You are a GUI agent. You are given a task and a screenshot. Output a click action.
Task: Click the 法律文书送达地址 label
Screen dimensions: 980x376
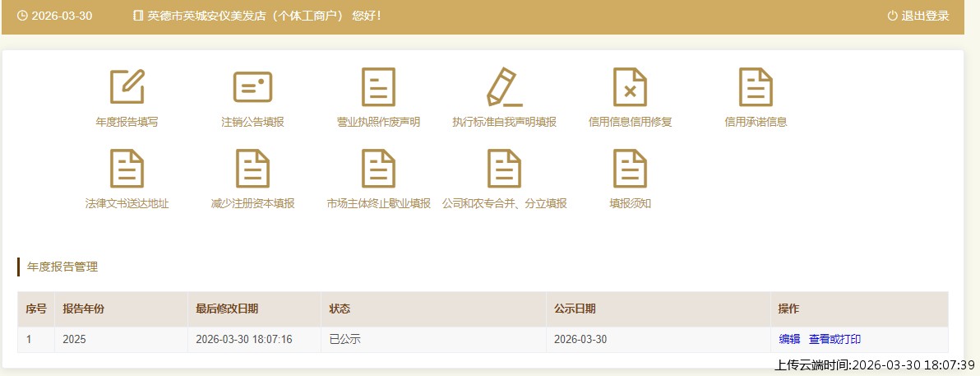127,203
